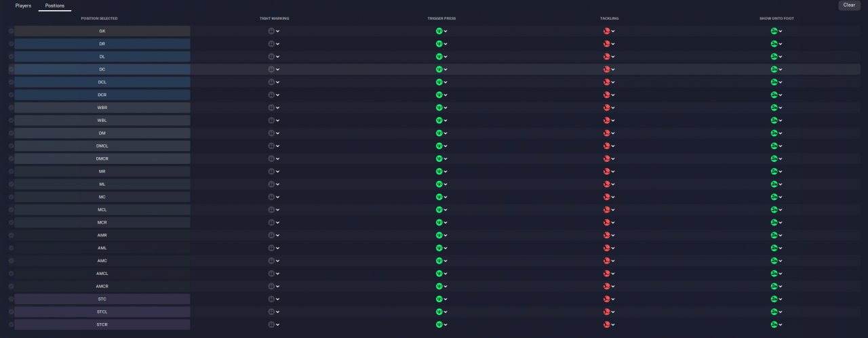Click the show onto foot icon for WBR
868x338 pixels.
point(774,108)
